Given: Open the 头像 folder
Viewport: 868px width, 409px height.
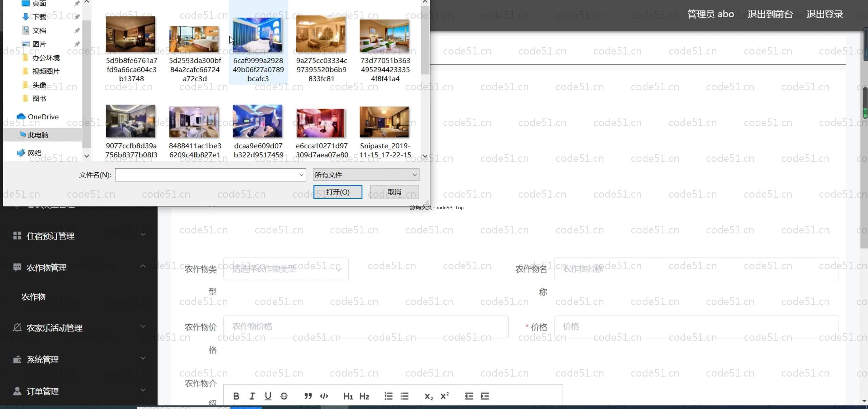Looking at the screenshot, I should click(39, 85).
